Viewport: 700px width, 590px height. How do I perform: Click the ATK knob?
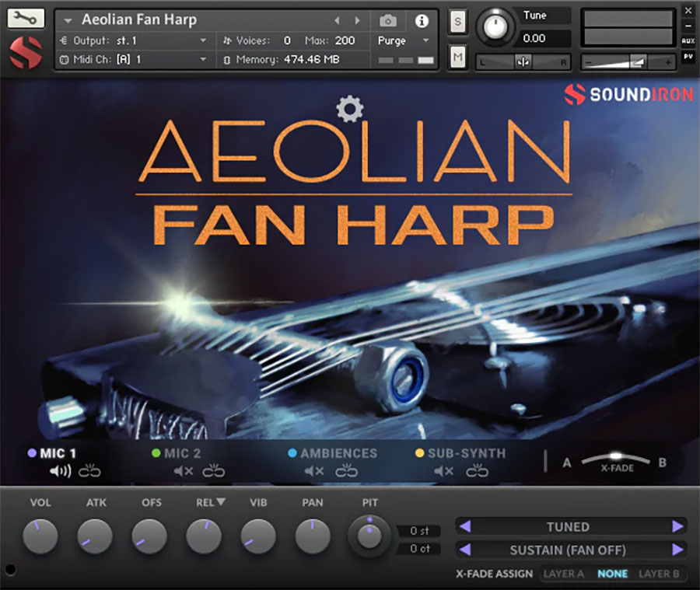(95, 536)
